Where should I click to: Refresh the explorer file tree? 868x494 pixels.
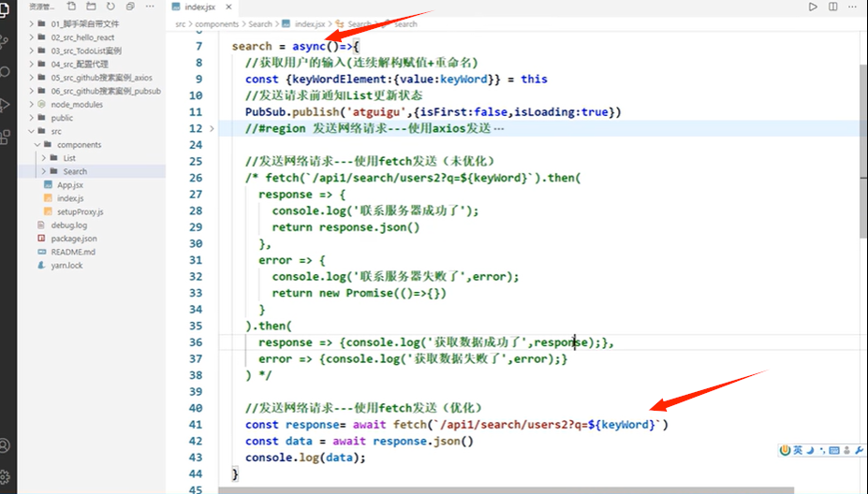point(110,7)
